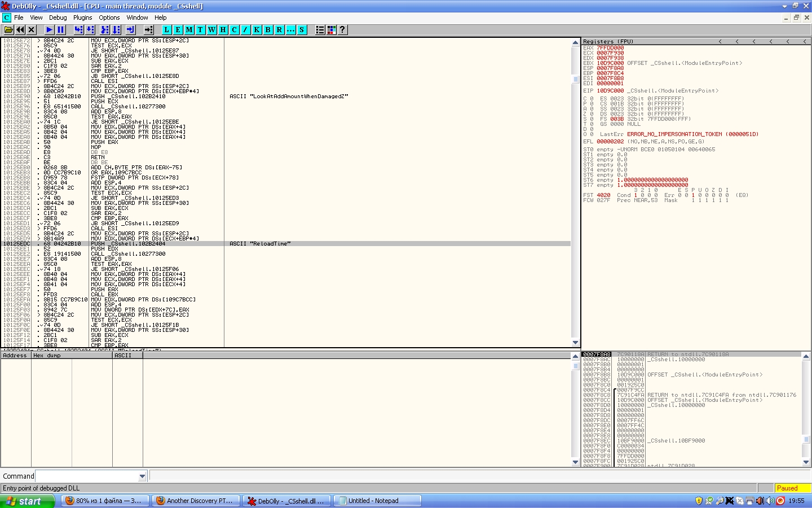
Task: Click the volume speaker tray icon
Action: (x=770, y=501)
